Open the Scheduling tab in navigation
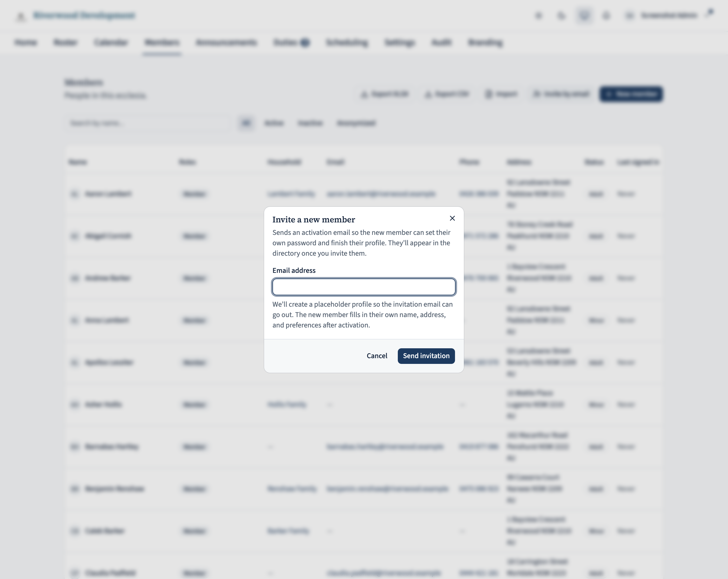Screen dimensions: 728x579 [347, 43]
